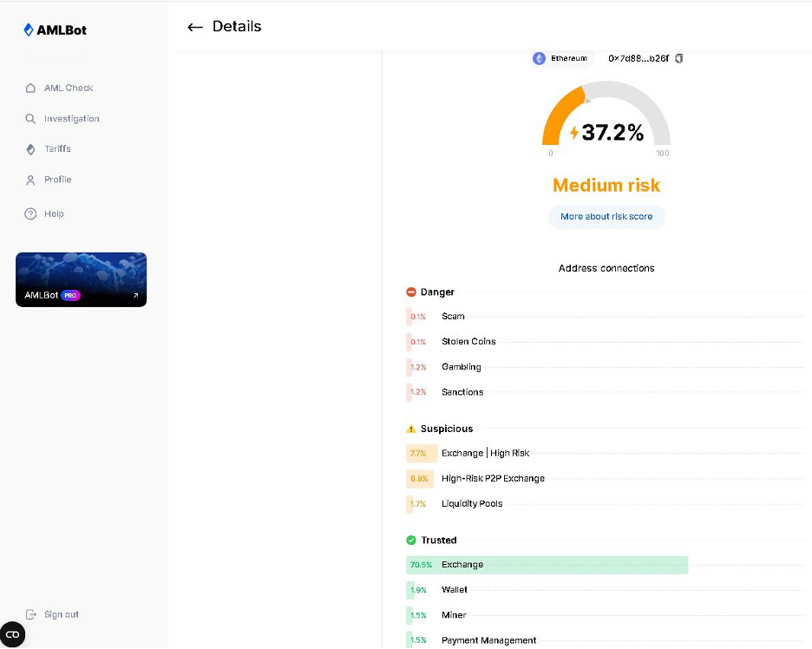Click the Tariffs diamond icon

(x=30, y=149)
